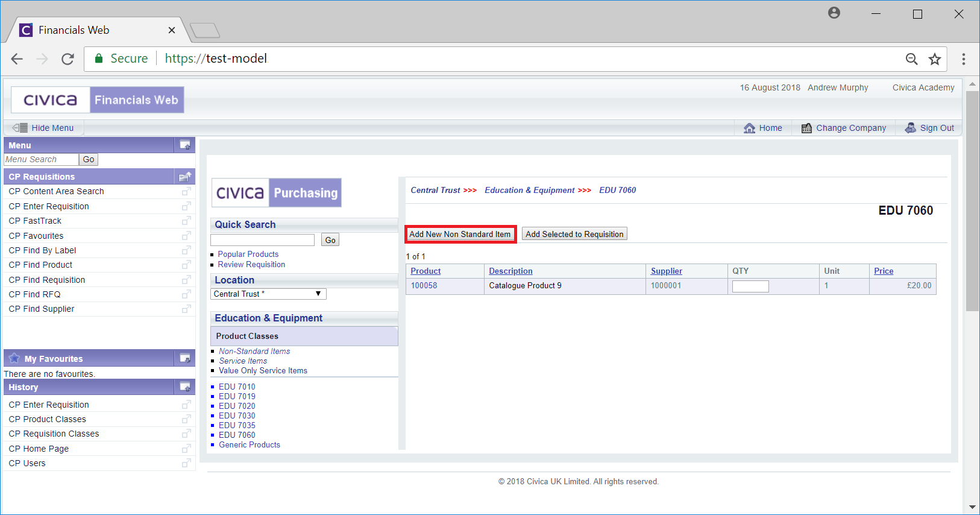Open CP Favourites in new window icon
The width and height of the screenshot is (980, 515).
tap(186, 236)
